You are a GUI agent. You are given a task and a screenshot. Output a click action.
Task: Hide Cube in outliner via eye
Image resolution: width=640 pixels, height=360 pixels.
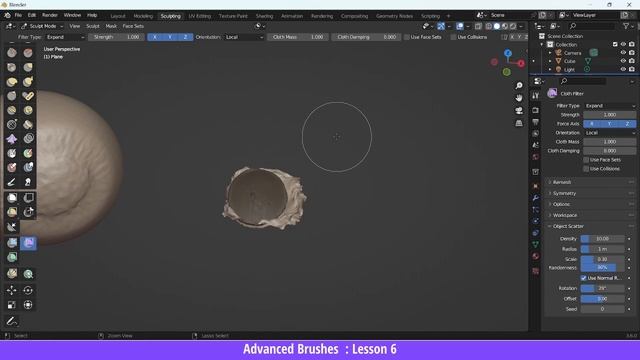tap(623, 61)
